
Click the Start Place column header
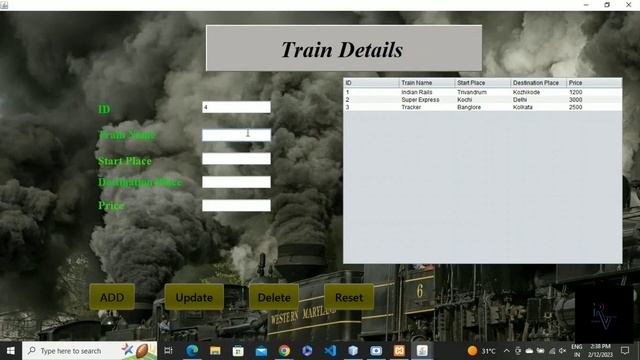pos(483,83)
